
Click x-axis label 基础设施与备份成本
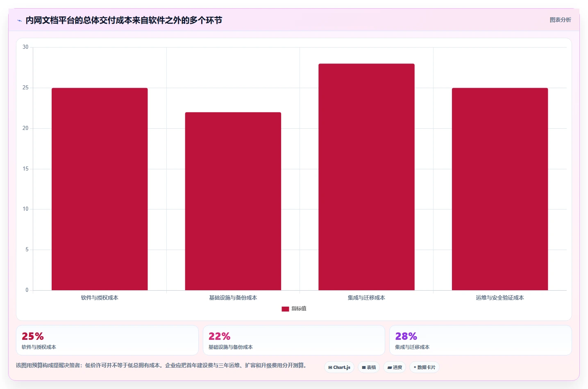pos(233,298)
